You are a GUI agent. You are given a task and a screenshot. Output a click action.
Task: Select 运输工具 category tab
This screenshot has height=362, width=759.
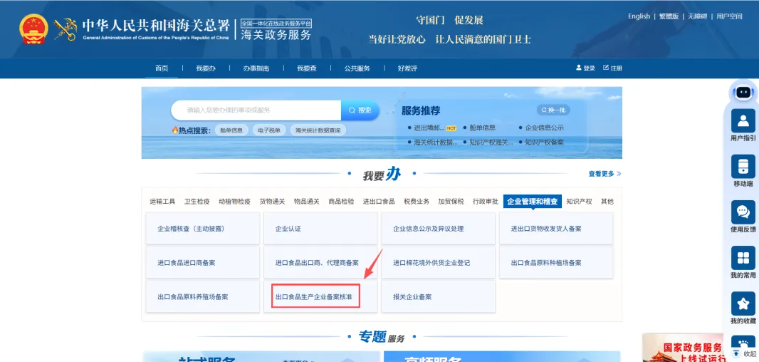coord(162,201)
